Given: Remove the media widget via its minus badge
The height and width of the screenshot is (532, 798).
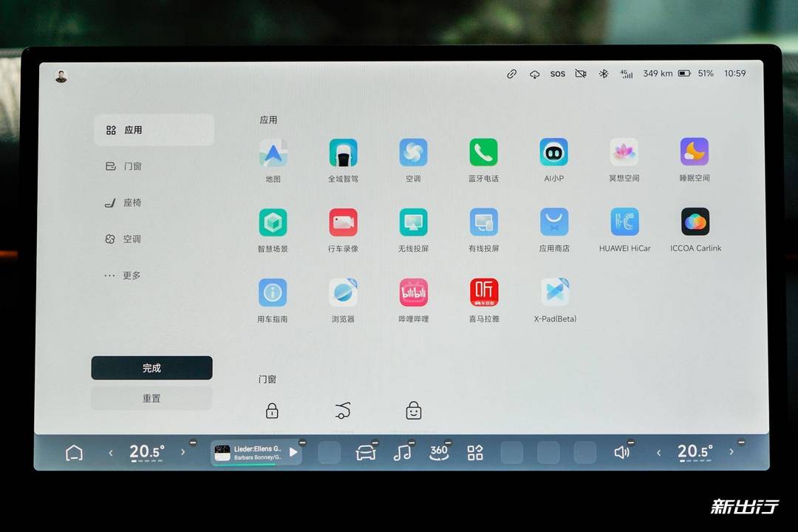Looking at the screenshot, I should point(302,443).
